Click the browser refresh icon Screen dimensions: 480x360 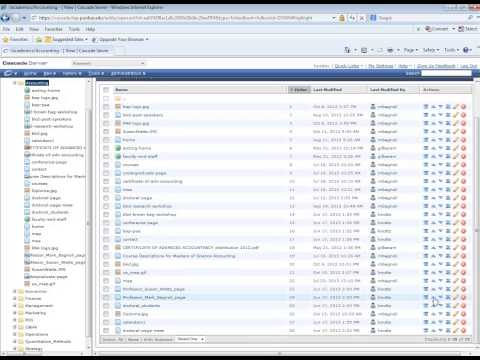[352, 18]
